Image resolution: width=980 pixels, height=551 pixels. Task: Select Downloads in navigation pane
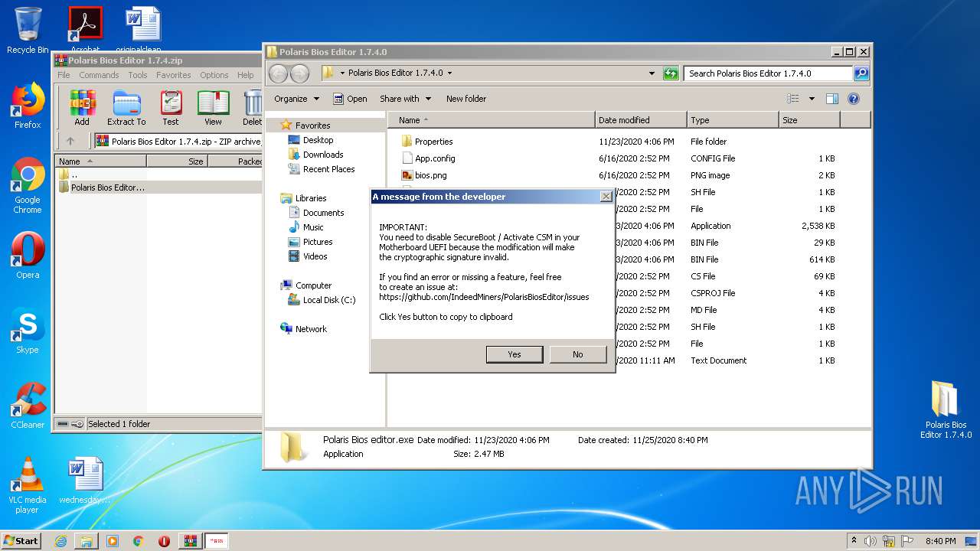pos(323,155)
